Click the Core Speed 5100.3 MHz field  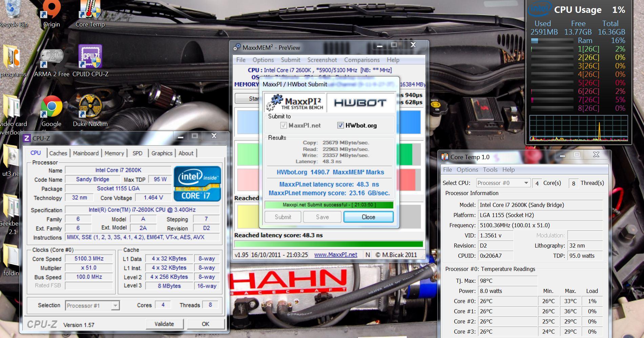[x=89, y=258]
